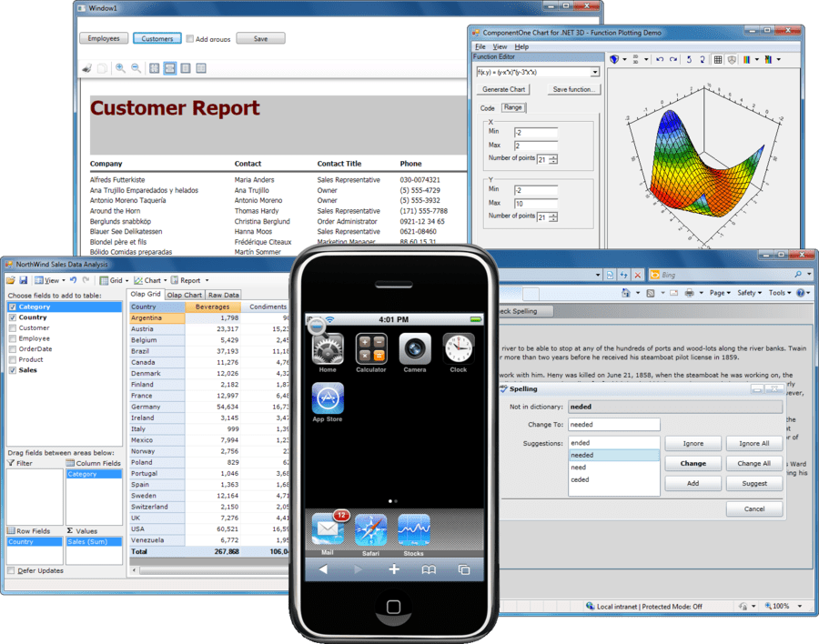Open the Camera app on phone

[x=415, y=348]
